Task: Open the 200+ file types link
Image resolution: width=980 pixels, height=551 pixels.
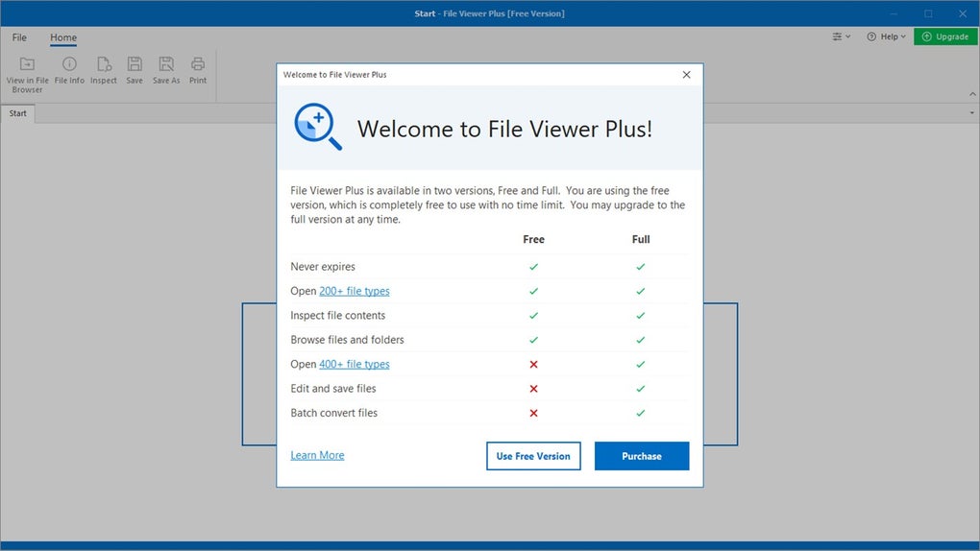Action: coord(355,291)
